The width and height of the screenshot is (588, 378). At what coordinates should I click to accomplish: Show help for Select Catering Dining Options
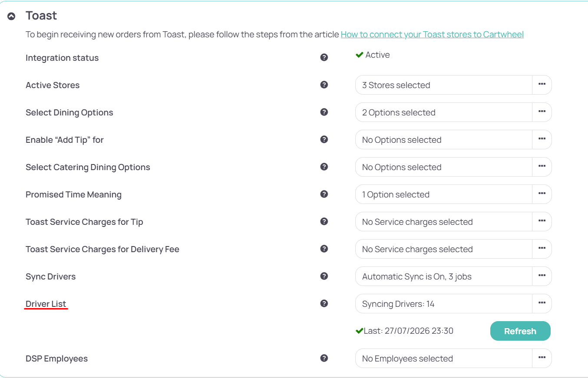pos(324,167)
